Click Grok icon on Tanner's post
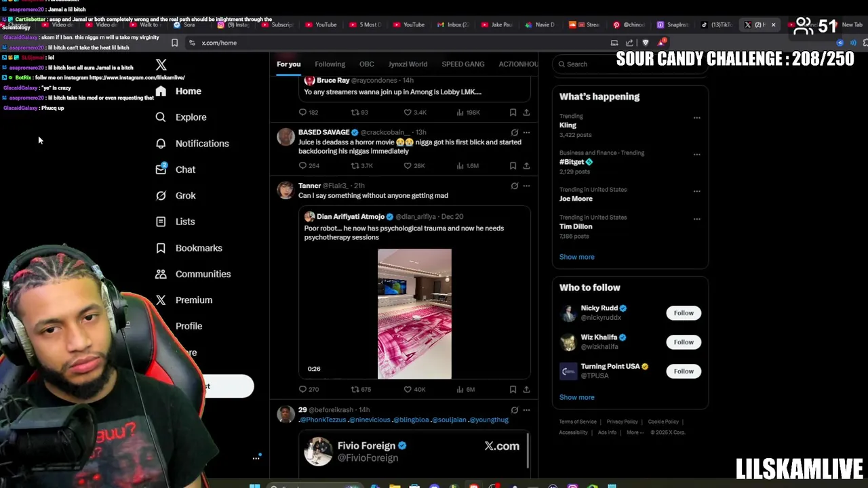The image size is (868, 488). click(514, 186)
